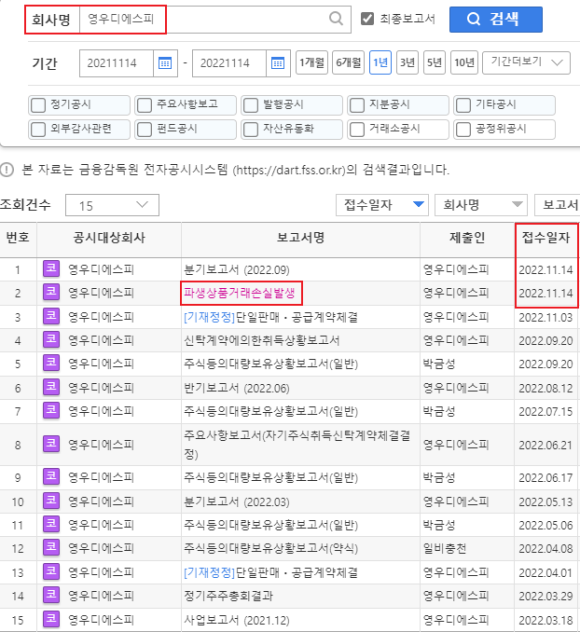Open the 반기보고서 (2022.06) report
This screenshot has height=632, width=580.
click(x=237, y=388)
